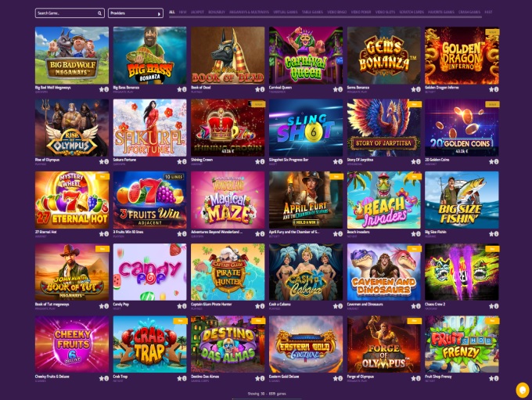
Task: Click the search magnifier icon
Action: (99, 13)
